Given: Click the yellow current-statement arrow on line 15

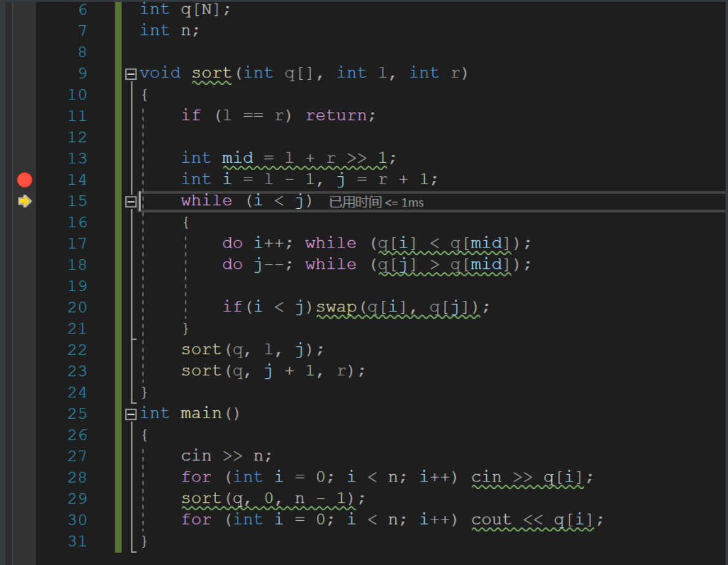Looking at the screenshot, I should (25, 201).
